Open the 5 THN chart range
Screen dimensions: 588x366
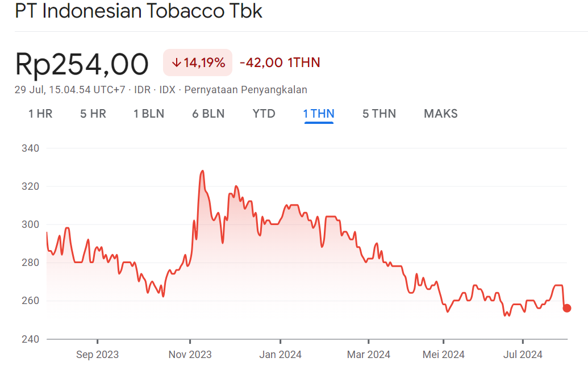tap(378, 114)
